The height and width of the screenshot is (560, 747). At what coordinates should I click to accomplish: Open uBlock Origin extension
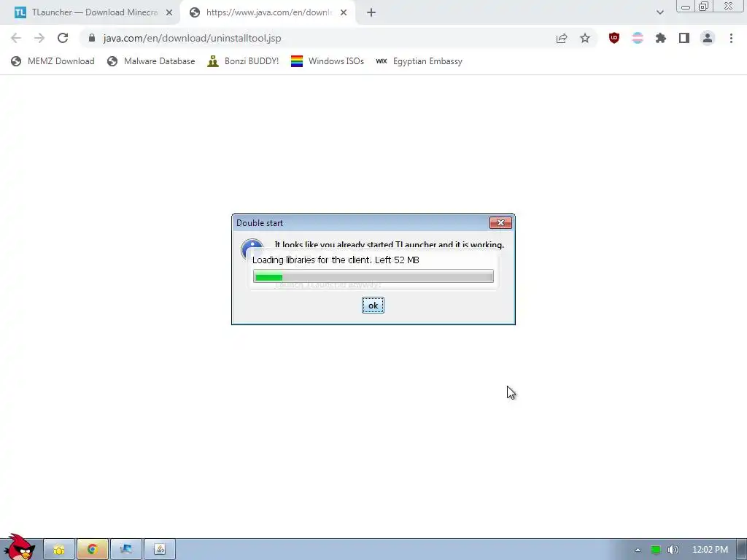614,38
